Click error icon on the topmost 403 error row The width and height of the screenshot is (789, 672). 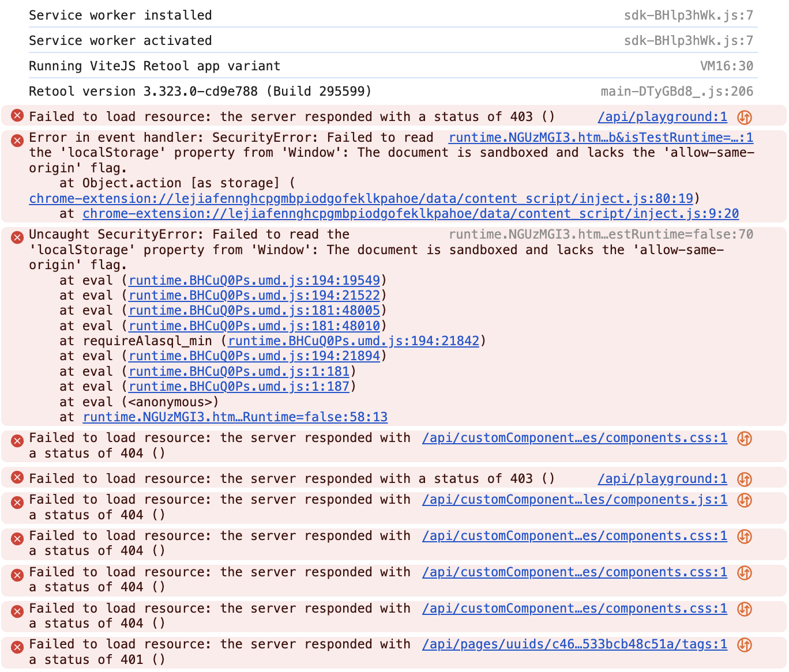tap(17, 116)
